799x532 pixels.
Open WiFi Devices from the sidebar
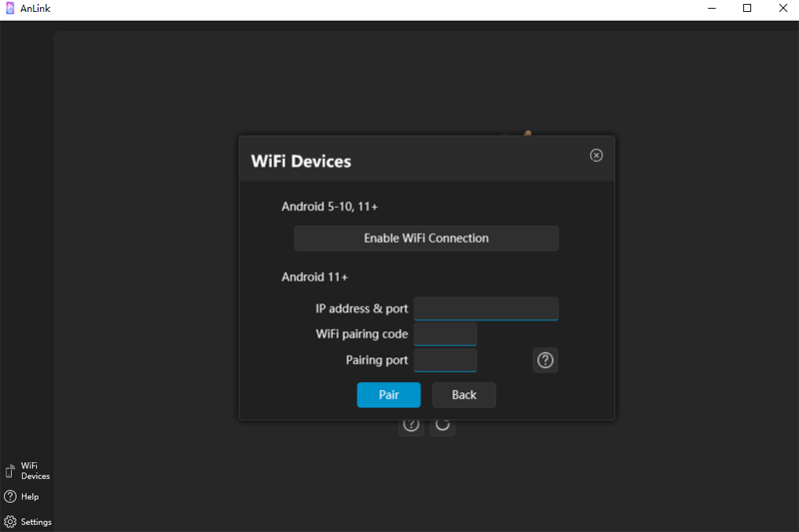click(11, 470)
